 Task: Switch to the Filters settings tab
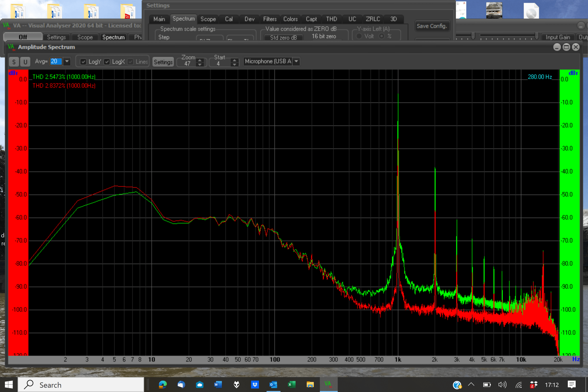click(x=270, y=19)
